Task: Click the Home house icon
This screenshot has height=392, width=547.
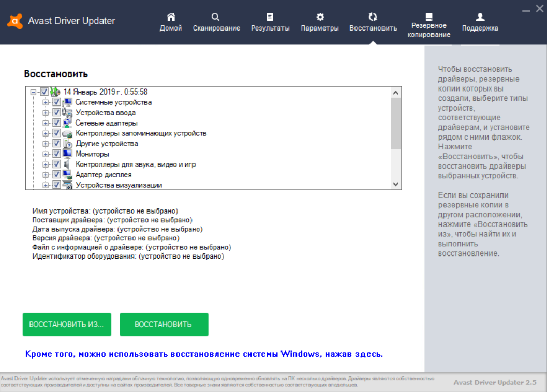Action: [x=171, y=17]
